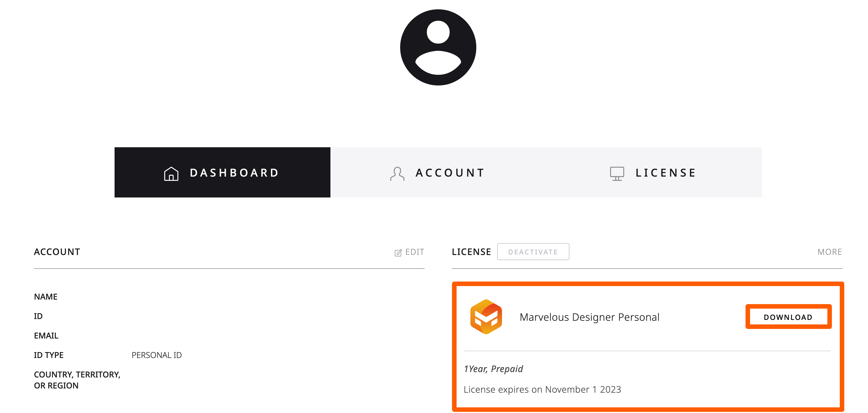
Task: Click the monitor icon beside License
Action: tap(617, 173)
